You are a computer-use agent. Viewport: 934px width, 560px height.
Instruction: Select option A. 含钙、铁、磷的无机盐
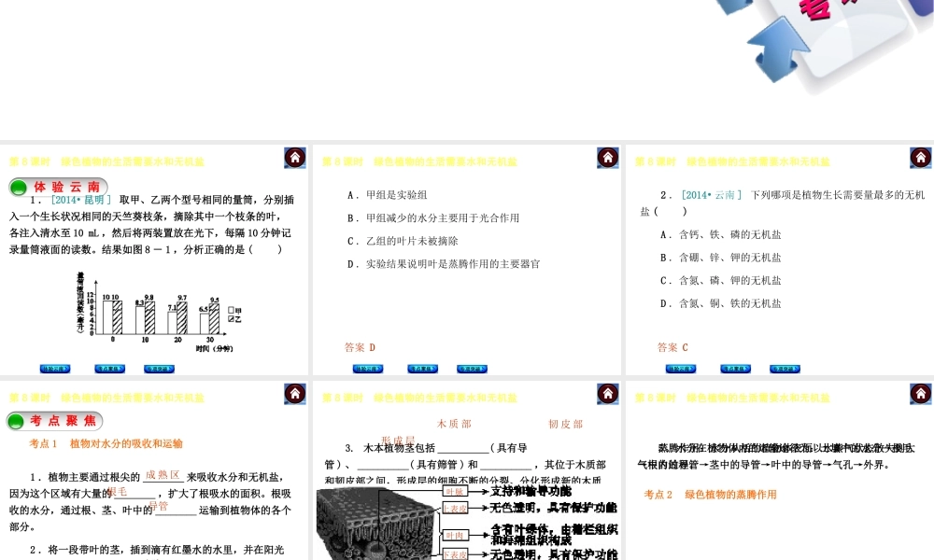pos(721,234)
